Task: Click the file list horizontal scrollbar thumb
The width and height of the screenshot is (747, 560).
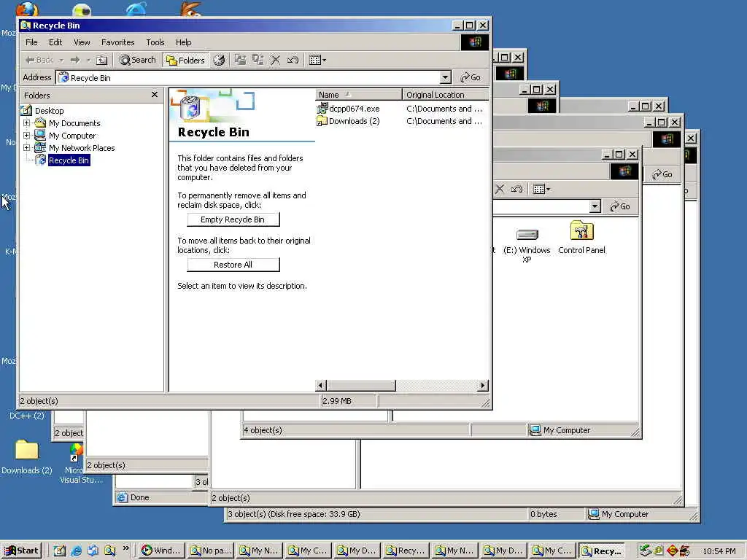Action: [361, 385]
